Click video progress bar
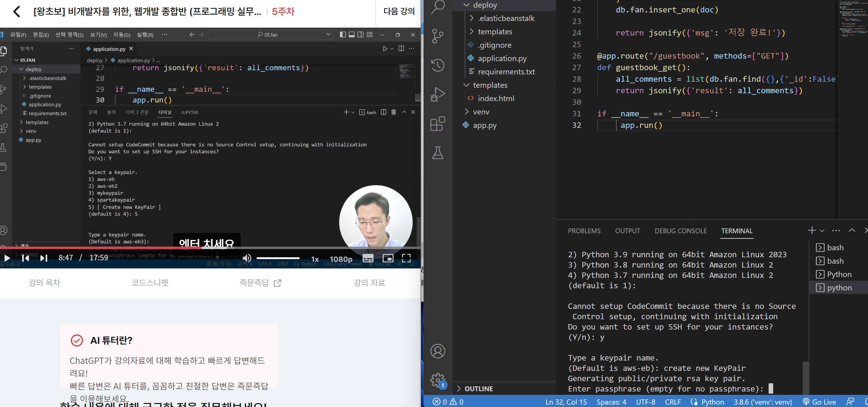This screenshot has width=868, height=407. point(210,248)
